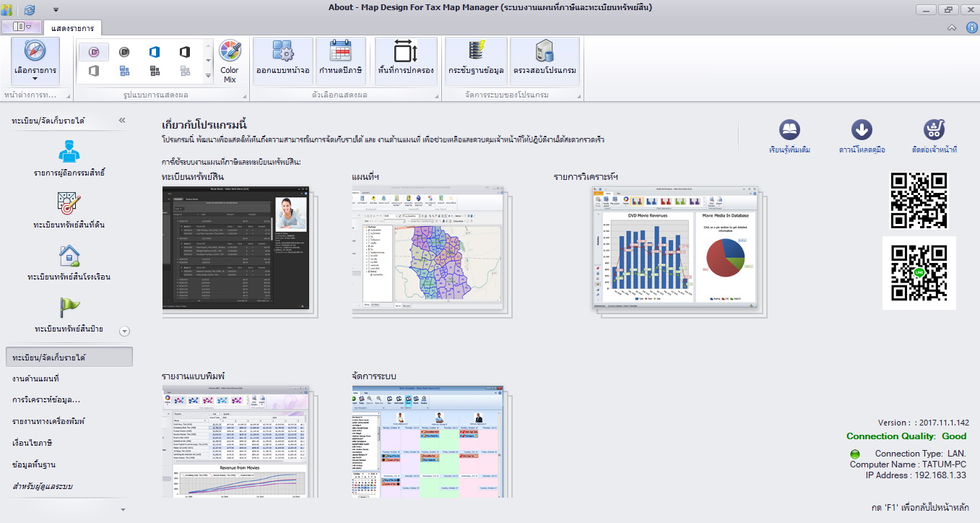
Task: Select the grey round skin style icon
Action: pyautogui.click(x=124, y=52)
